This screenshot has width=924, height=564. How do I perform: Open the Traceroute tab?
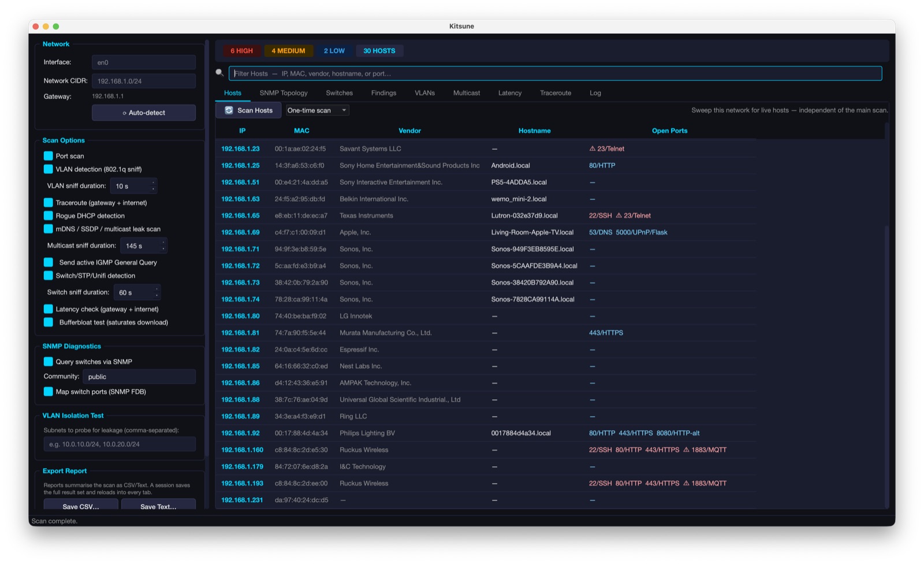(x=556, y=93)
